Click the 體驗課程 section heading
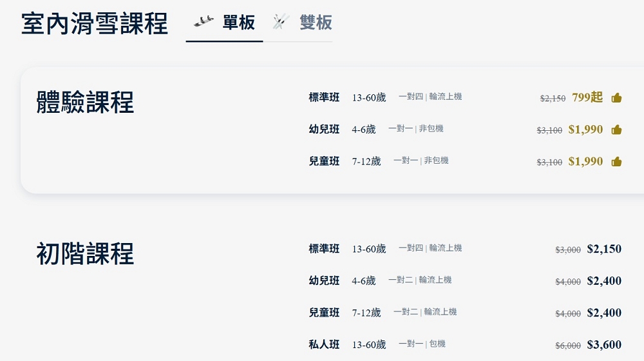This screenshot has height=361, width=644. point(85,102)
